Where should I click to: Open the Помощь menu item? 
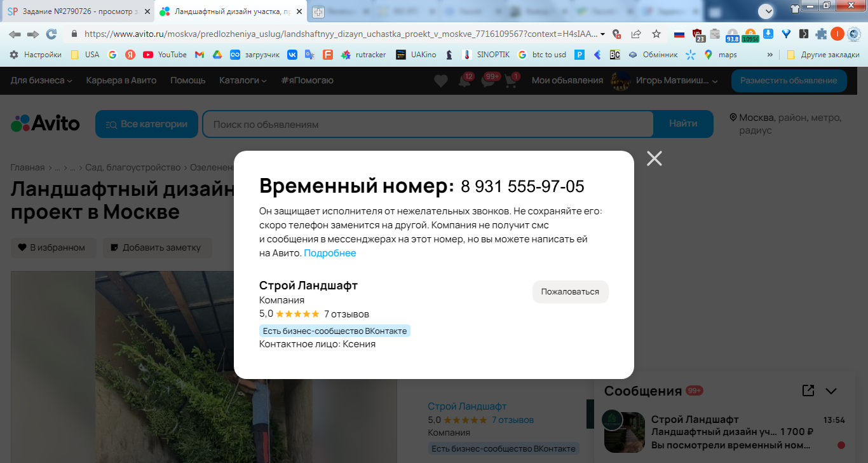pyautogui.click(x=188, y=80)
